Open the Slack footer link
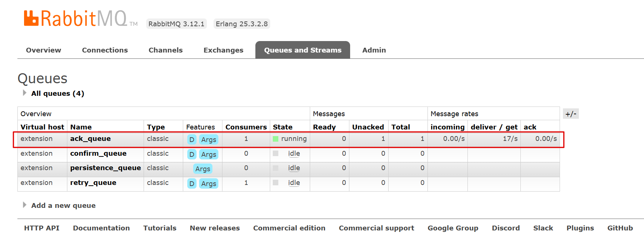 543,228
